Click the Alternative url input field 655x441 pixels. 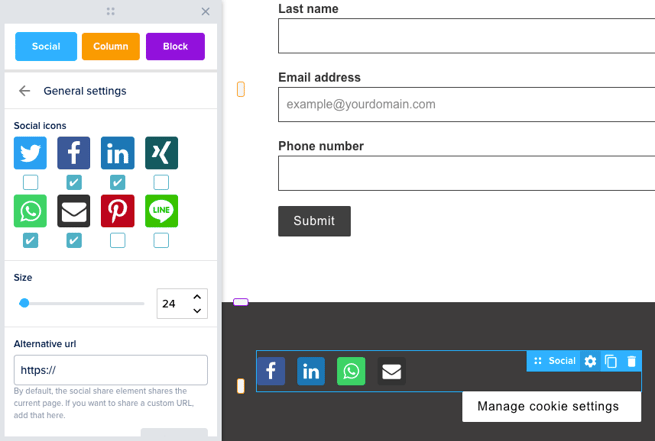pos(111,370)
